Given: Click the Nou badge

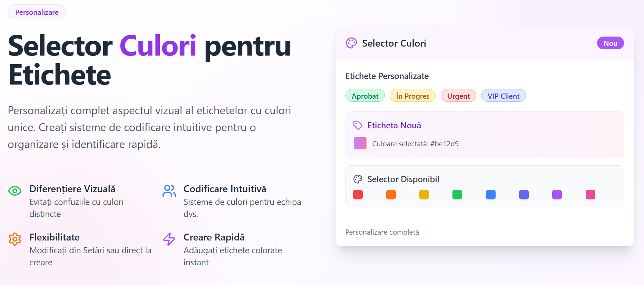Looking at the screenshot, I should point(611,43).
